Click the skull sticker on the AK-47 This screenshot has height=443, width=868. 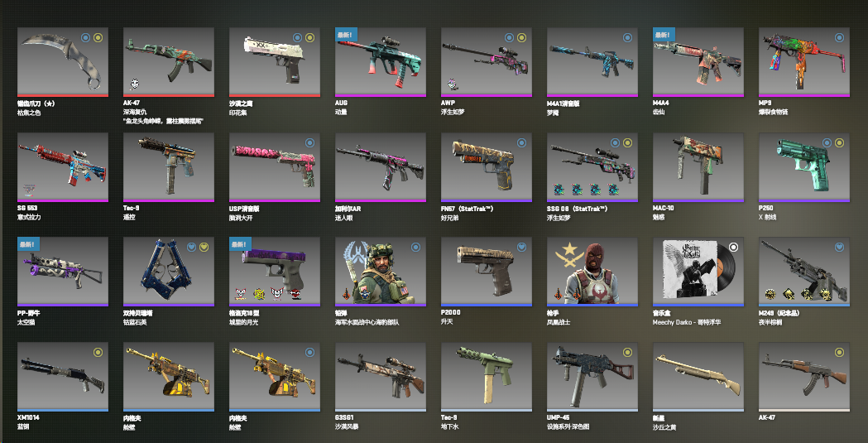[x=135, y=84]
